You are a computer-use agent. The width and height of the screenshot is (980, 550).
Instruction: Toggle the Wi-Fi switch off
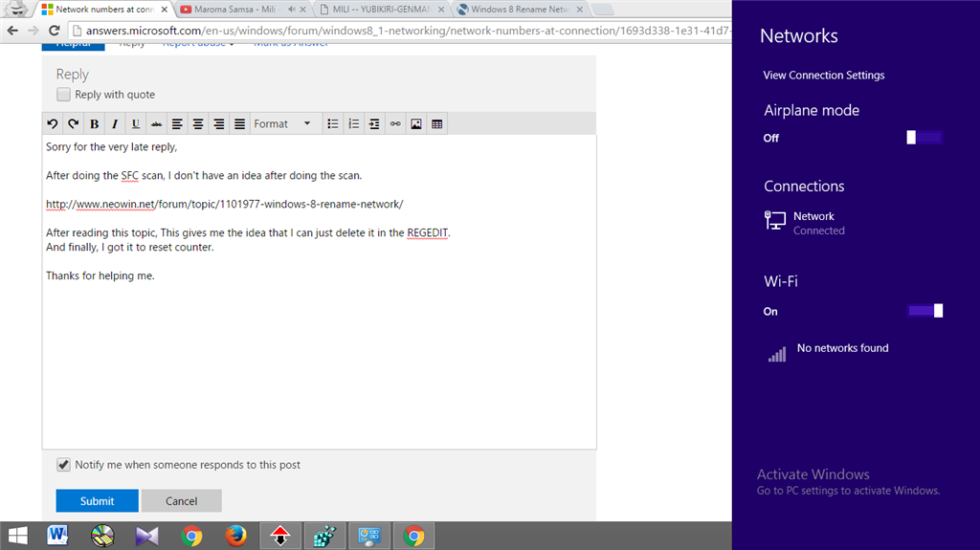(924, 311)
